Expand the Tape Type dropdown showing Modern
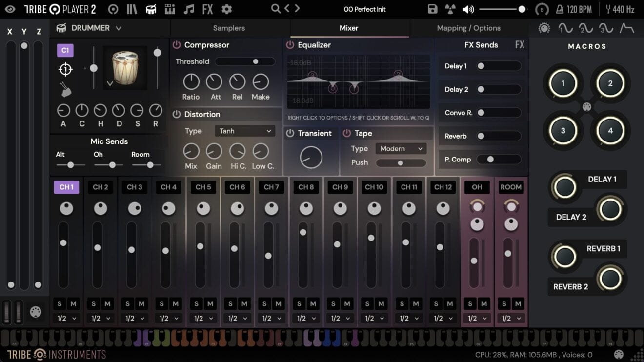Image resolution: width=644 pixels, height=362 pixels. [x=401, y=148]
